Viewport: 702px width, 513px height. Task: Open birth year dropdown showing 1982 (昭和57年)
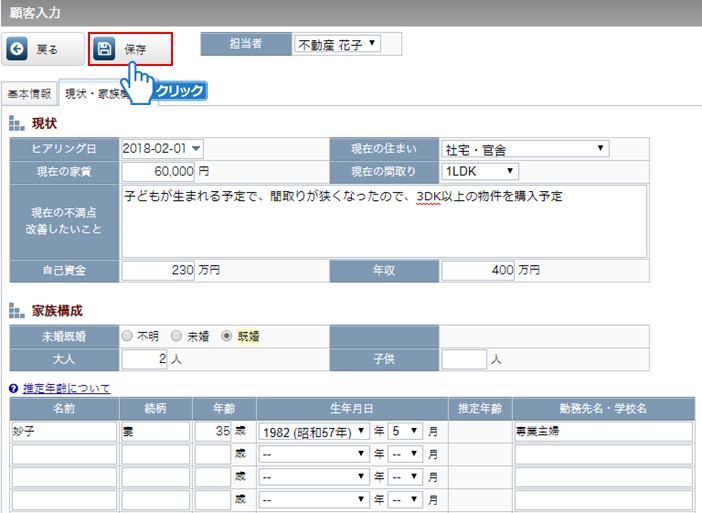point(314,432)
